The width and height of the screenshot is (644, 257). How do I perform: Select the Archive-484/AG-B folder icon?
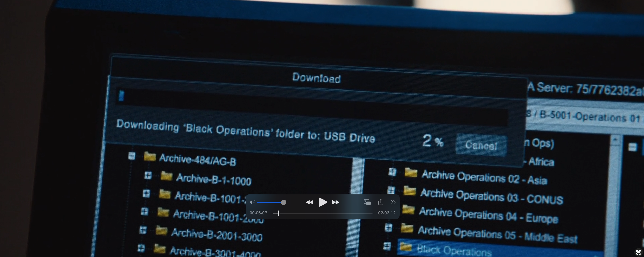(150, 157)
